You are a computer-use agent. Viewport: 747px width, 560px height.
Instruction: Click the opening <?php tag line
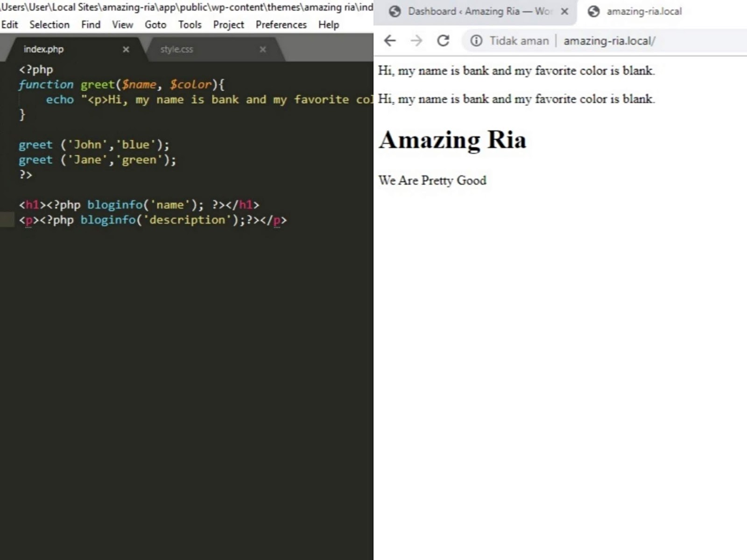tap(36, 70)
